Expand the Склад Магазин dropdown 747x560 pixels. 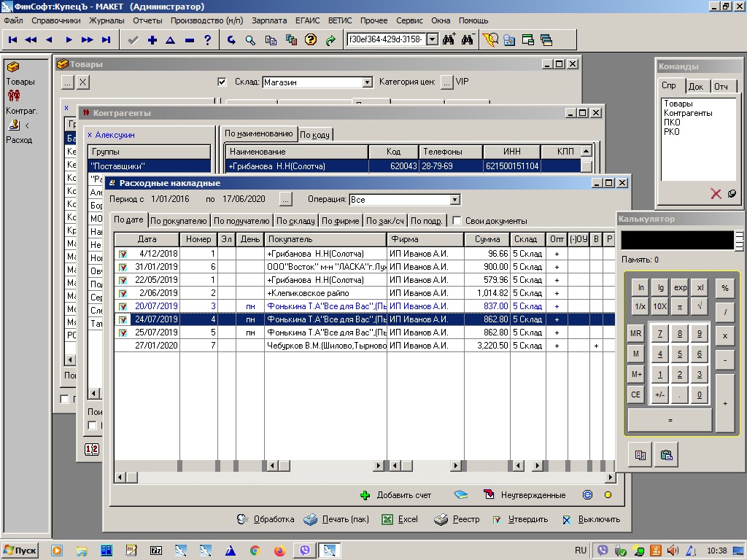(x=367, y=82)
